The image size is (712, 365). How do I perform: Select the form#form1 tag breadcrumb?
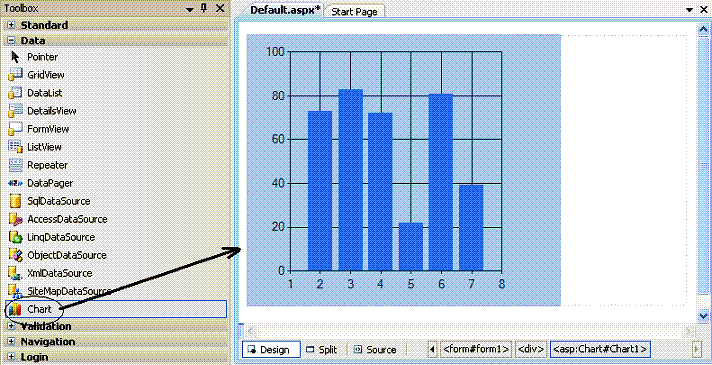tap(476, 349)
